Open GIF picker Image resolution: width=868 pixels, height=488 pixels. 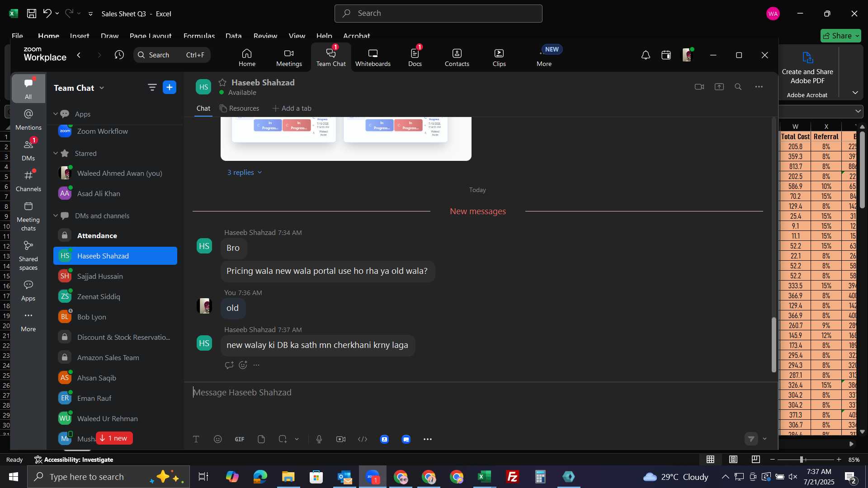[x=240, y=439]
